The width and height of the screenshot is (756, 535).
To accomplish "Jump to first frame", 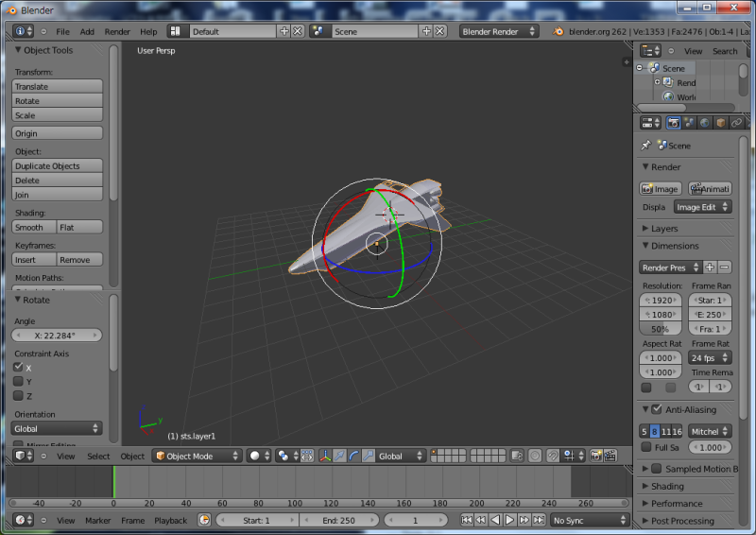I will coord(466,520).
